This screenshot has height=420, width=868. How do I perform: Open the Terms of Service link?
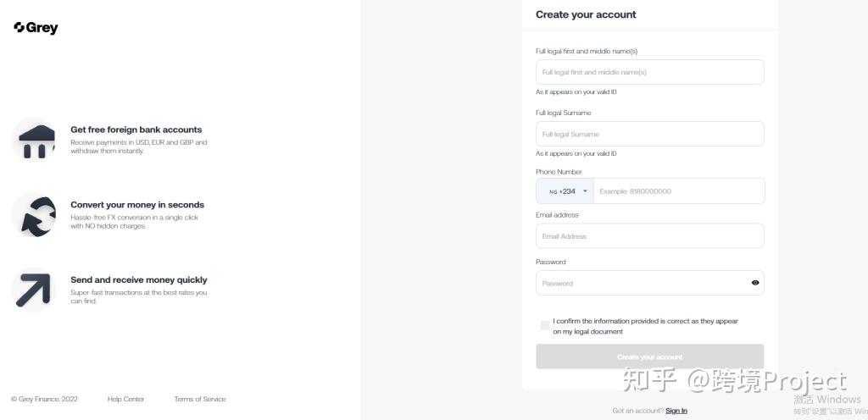pos(200,399)
